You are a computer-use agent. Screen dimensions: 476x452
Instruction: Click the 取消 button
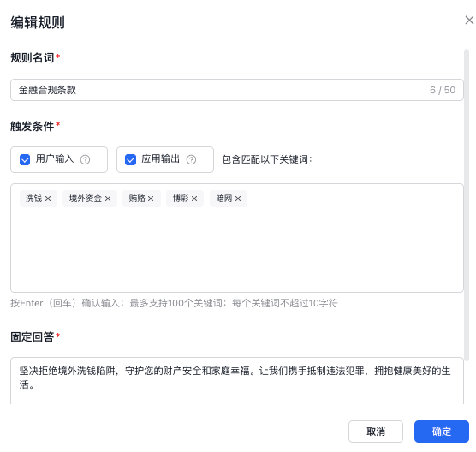click(376, 431)
